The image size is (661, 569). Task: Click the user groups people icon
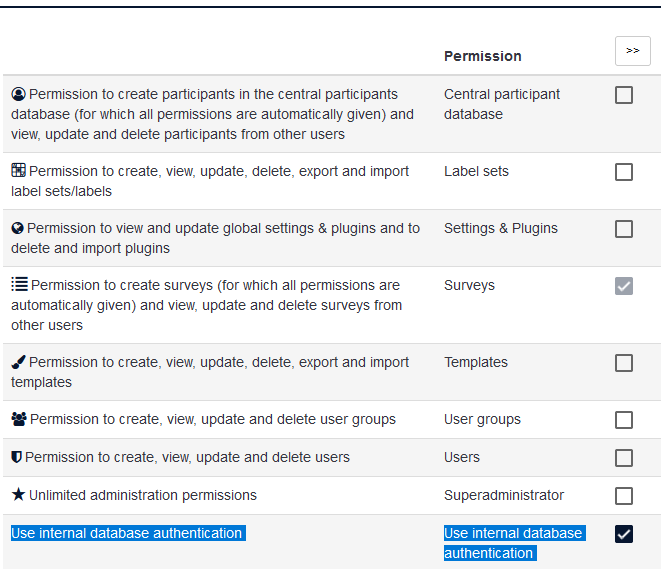(x=19, y=419)
